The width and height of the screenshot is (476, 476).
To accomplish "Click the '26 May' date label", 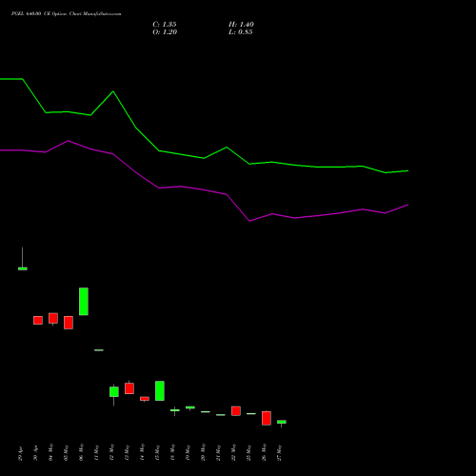I will 264,452.
